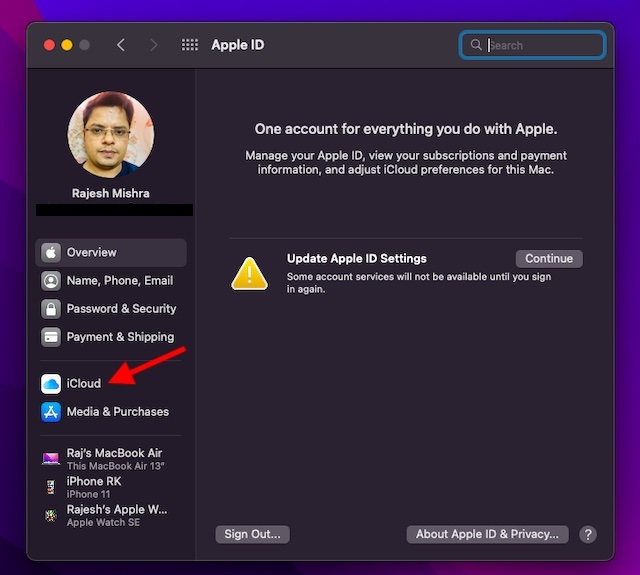
Task: Click into the Search field
Action: (x=532, y=45)
